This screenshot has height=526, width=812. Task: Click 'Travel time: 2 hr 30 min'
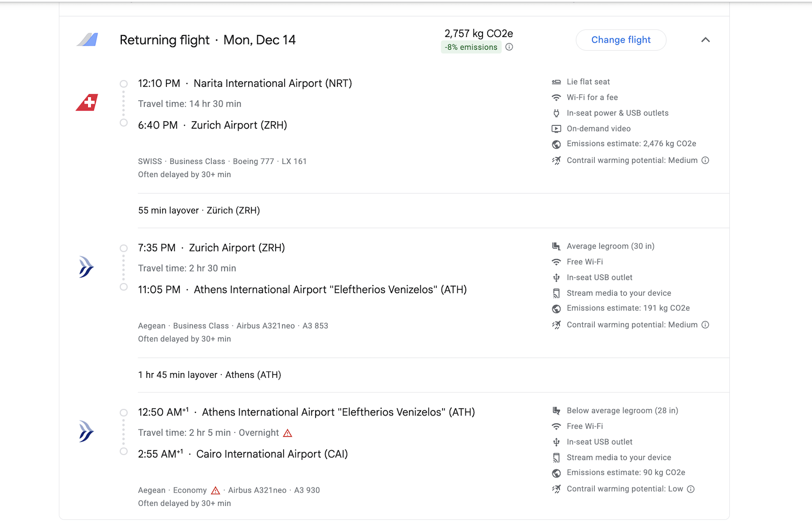(x=187, y=268)
